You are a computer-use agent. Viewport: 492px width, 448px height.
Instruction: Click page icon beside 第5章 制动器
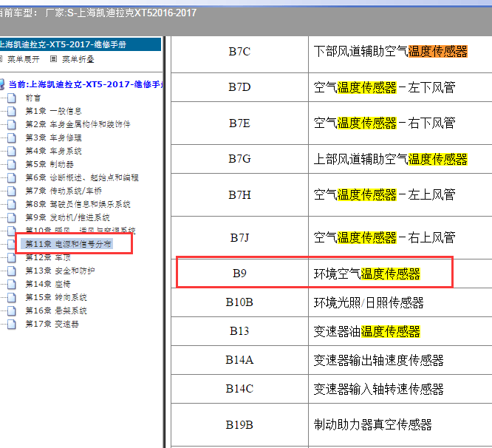pyautogui.click(x=12, y=164)
